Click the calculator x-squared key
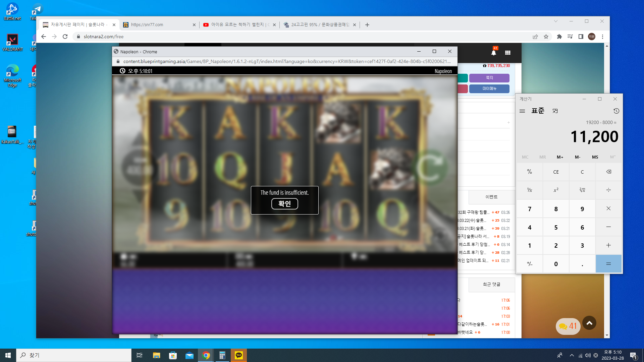 [x=556, y=190]
